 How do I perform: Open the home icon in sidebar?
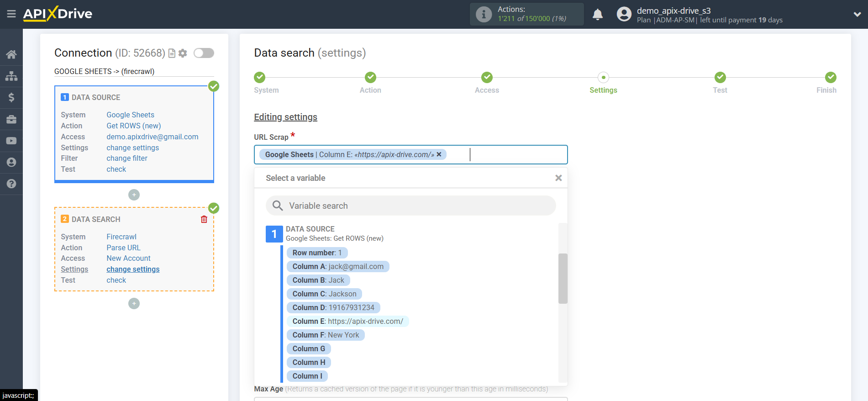11,54
